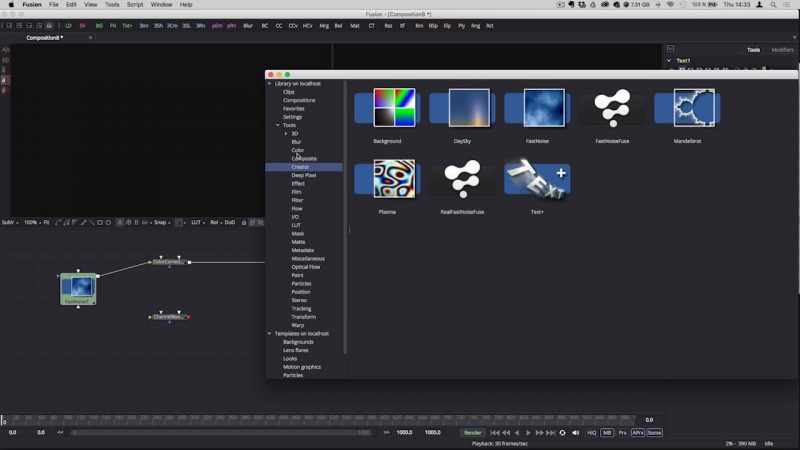Click the Ply polygon toolbar shortcut
Screen dimensions: 800x450
point(461,26)
